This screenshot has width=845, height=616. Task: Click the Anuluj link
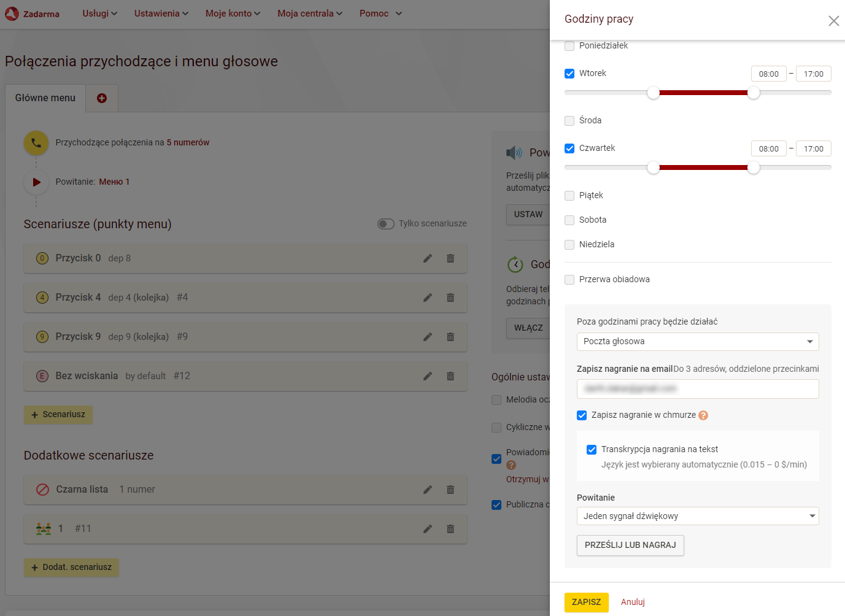[x=633, y=602]
